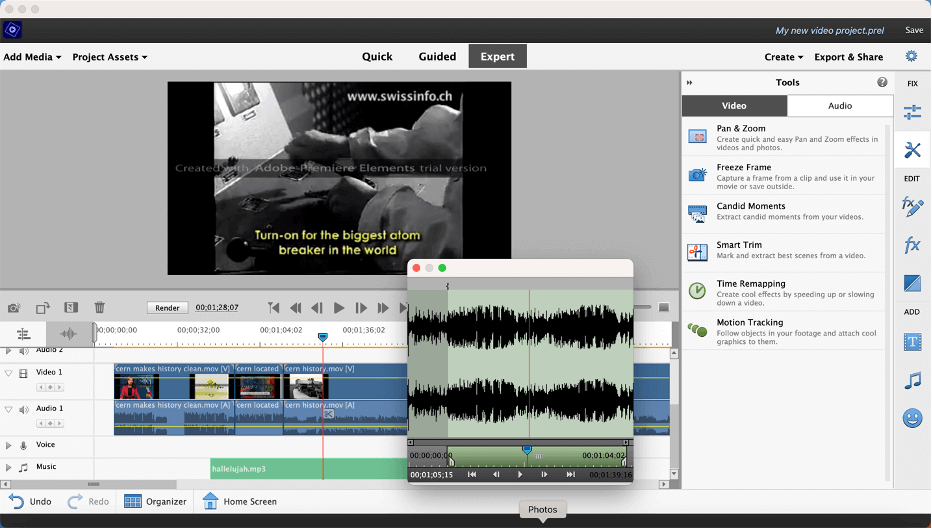Open the Pan & Zoom tool
The width and height of the screenshot is (932, 528).
(741, 129)
